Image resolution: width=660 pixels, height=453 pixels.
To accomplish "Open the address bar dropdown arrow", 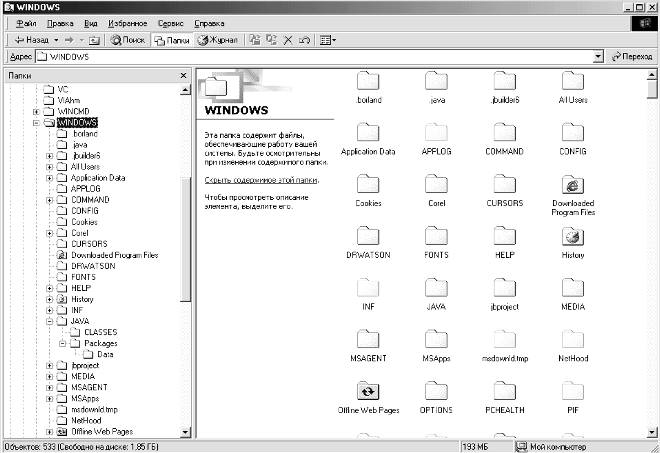I will pos(600,57).
